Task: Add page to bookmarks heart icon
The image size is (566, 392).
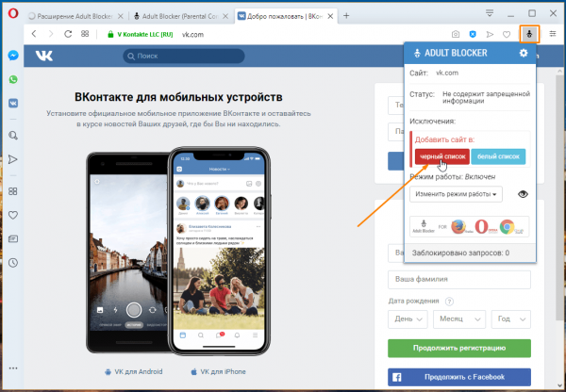Action: (x=507, y=34)
